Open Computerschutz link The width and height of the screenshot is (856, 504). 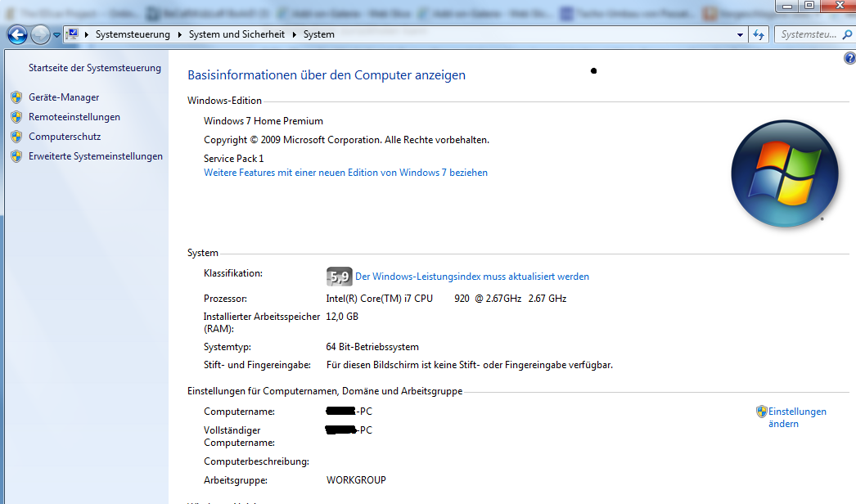65,137
